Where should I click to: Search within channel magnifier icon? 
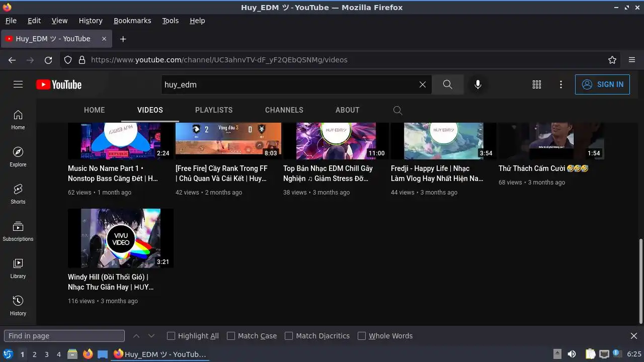pyautogui.click(x=397, y=110)
